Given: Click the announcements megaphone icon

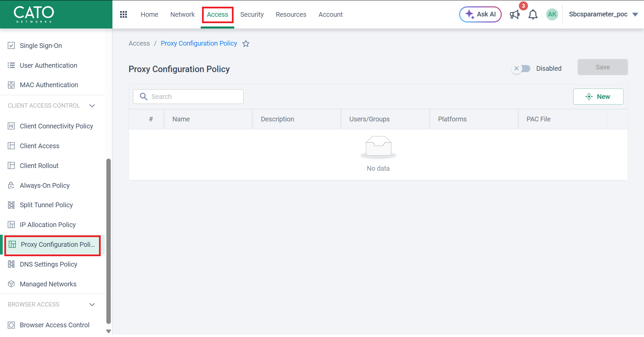Looking at the screenshot, I should [514, 14].
